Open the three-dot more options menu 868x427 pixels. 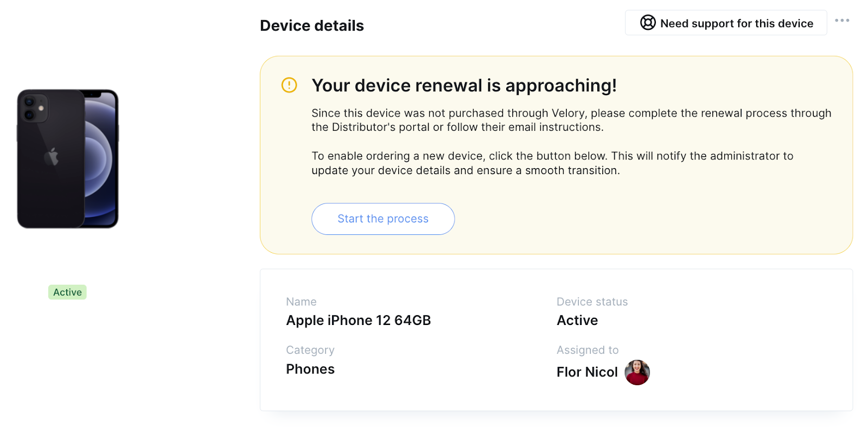click(x=842, y=21)
